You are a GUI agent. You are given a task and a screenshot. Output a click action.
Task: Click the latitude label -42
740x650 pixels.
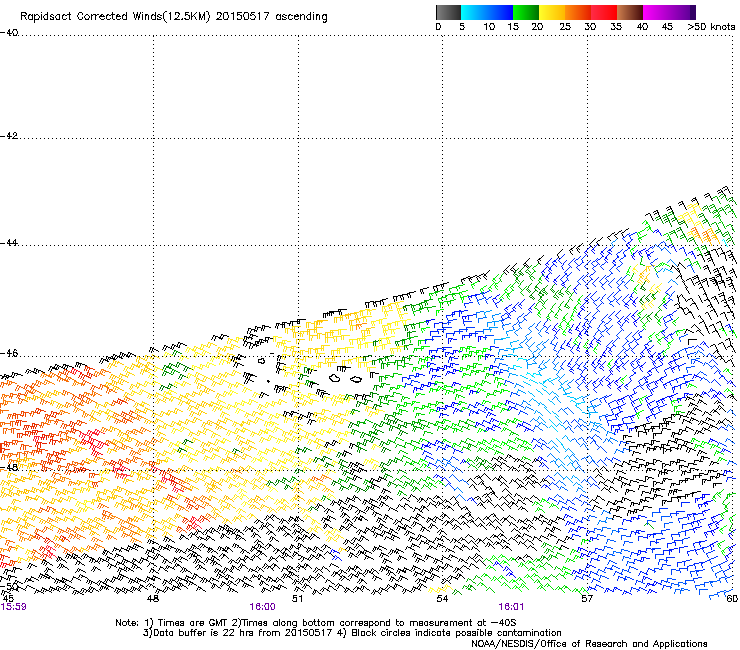[9, 136]
